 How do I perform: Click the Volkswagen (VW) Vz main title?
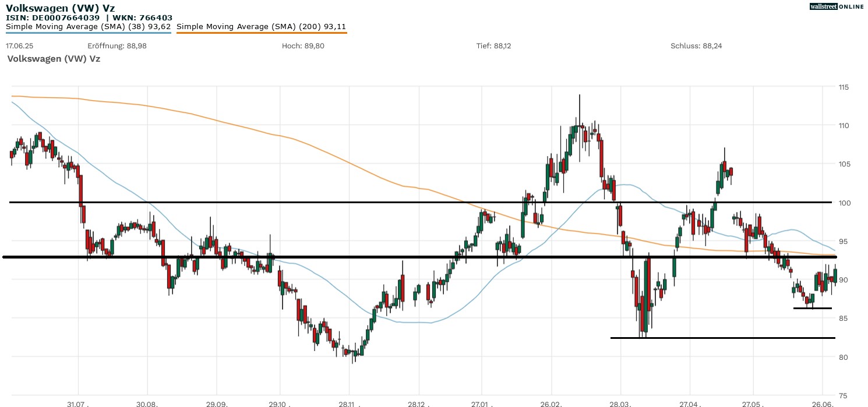pos(60,8)
